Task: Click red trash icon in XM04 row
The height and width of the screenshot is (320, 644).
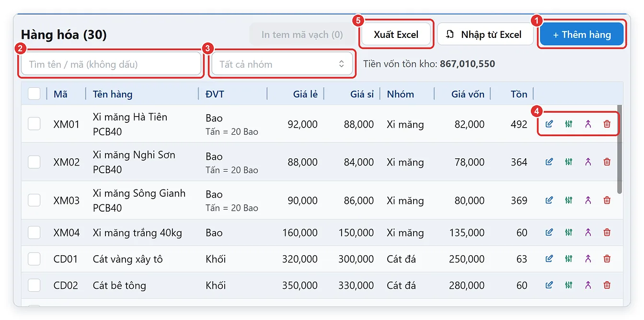Action: tap(607, 232)
